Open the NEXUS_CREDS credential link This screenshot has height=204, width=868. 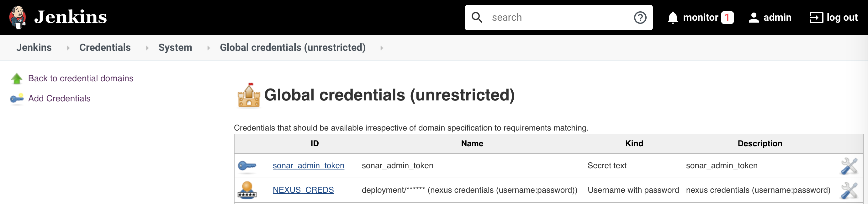(x=303, y=190)
